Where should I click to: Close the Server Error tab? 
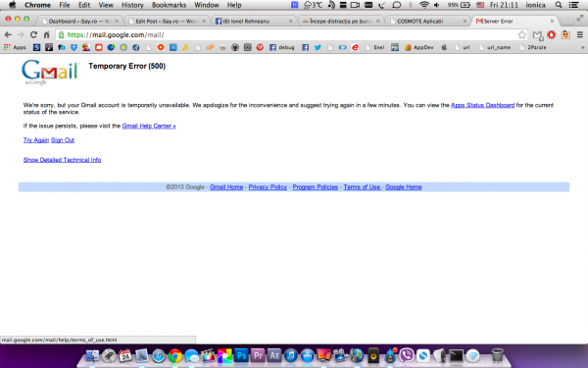click(x=552, y=21)
